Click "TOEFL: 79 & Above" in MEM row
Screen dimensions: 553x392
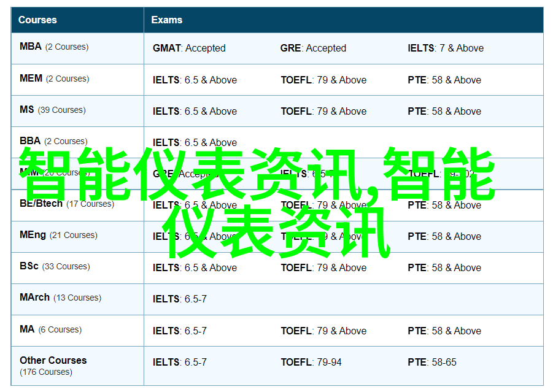click(x=323, y=80)
